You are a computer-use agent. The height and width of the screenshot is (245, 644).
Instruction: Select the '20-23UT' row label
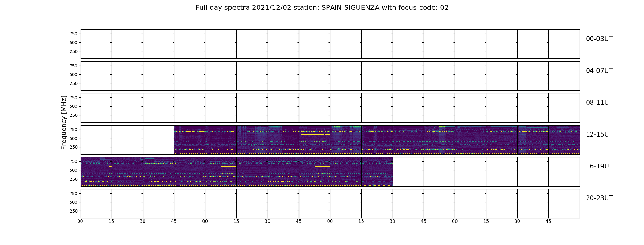tap(599, 198)
